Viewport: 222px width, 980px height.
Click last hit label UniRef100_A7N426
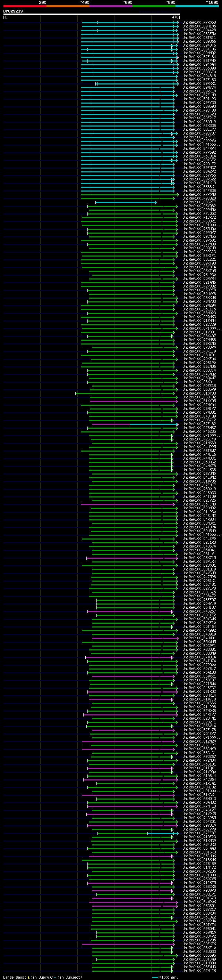point(199,971)
